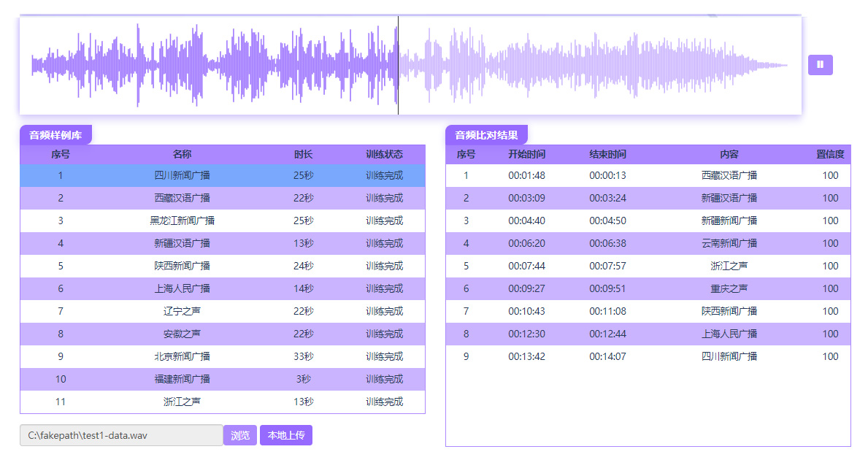Click the 置信度 column header
This screenshot has width=868, height=460.
(830, 155)
